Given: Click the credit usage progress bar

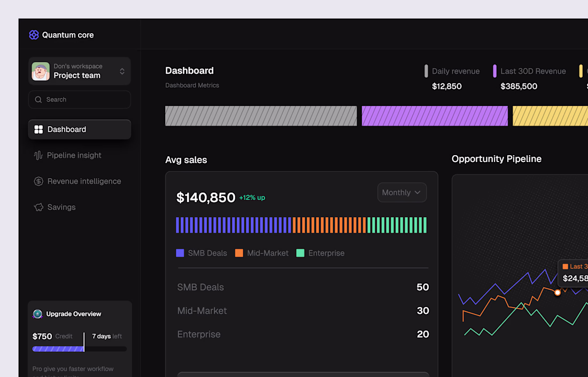Looking at the screenshot, I should (x=80, y=349).
